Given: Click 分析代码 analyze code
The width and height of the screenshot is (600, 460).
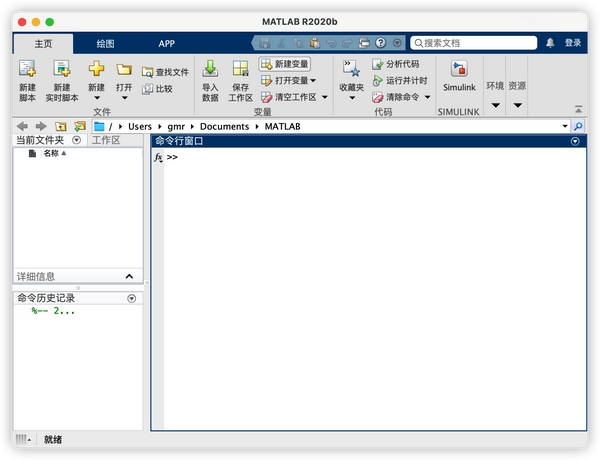Looking at the screenshot, I should 396,64.
